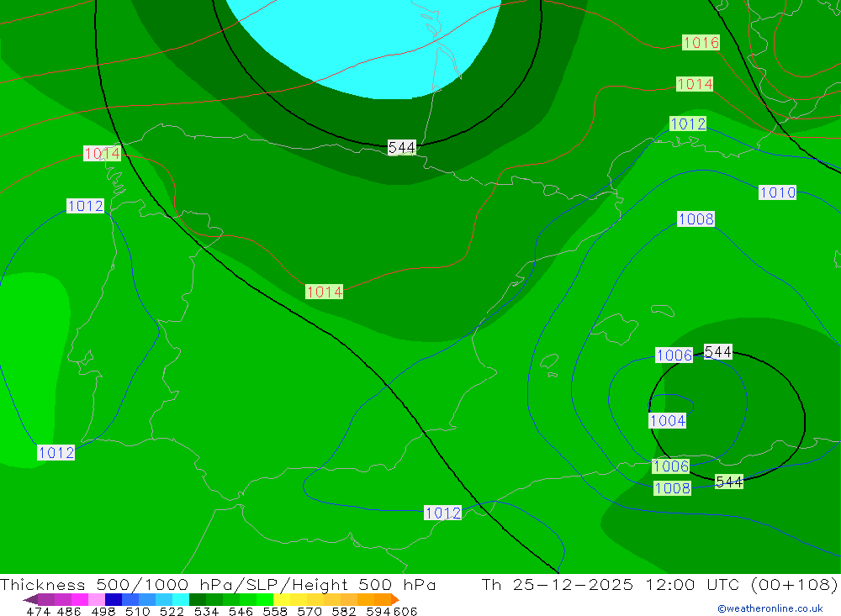Click the 1010 isobar label
841x616 pixels.
tap(777, 192)
